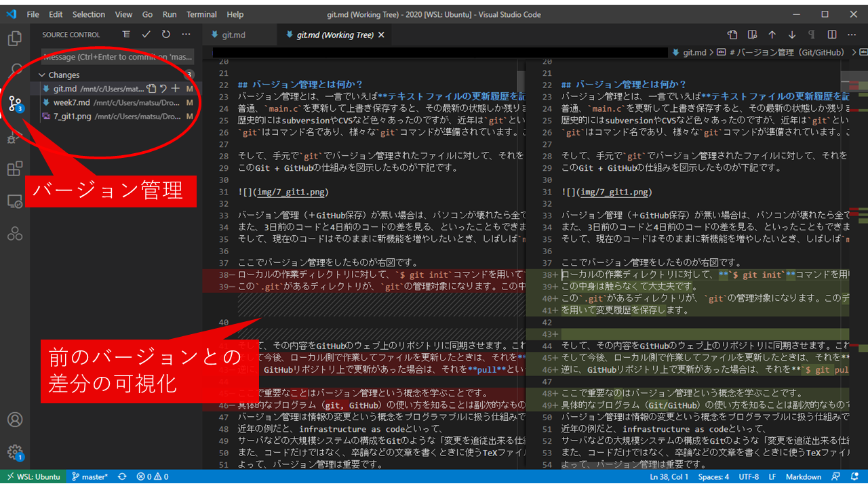
Task: Toggle split editor layout icon
Action: 832,35
